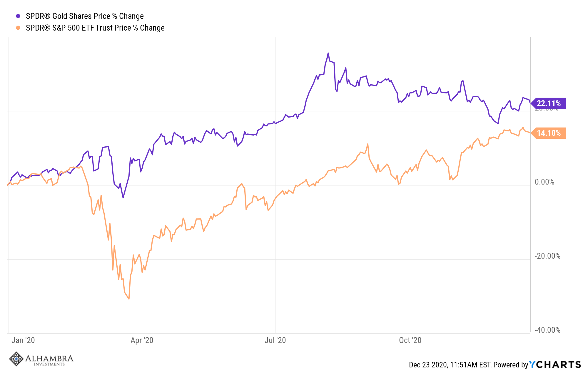This screenshot has height=373, width=588.
Task: Click the purple Gold Shares legend dot
Action: coord(18,16)
